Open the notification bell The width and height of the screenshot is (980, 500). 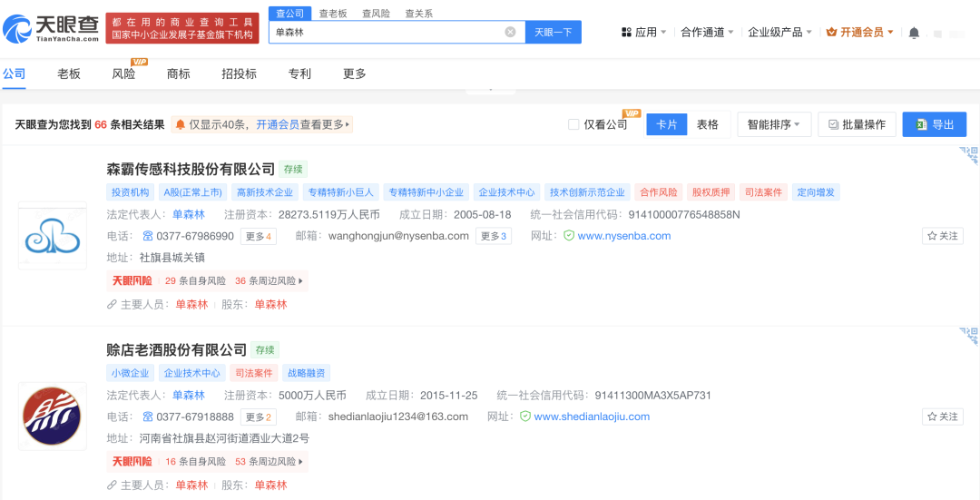pyautogui.click(x=914, y=33)
